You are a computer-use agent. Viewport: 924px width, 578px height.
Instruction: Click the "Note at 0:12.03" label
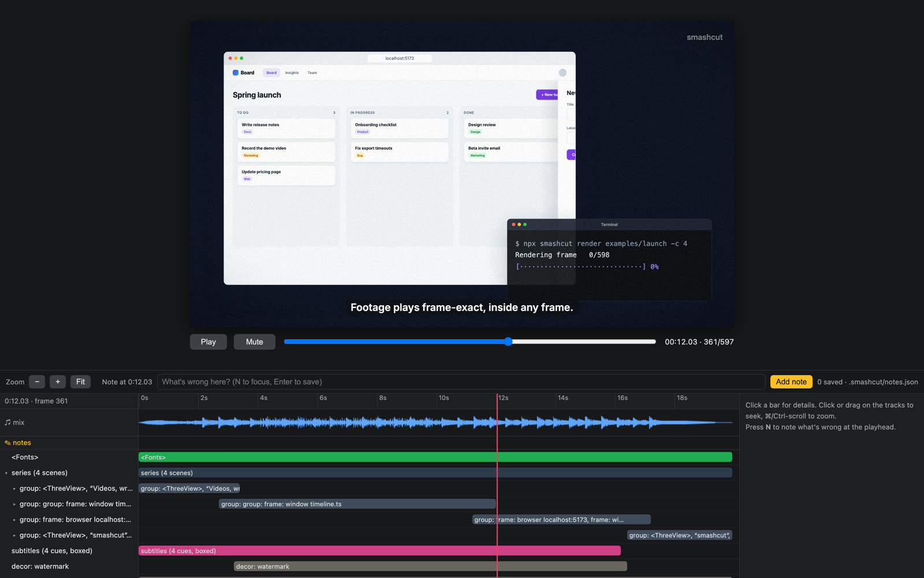point(127,381)
